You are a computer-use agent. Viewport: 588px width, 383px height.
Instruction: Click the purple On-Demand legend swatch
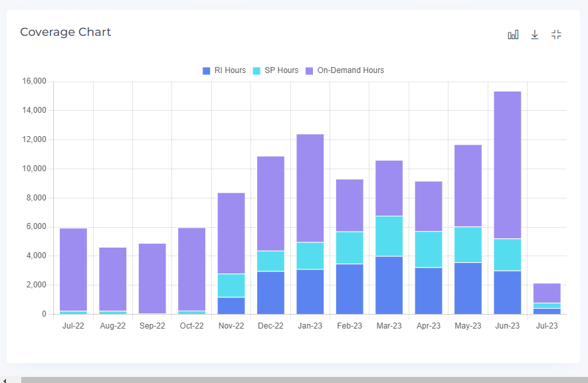point(310,70)
